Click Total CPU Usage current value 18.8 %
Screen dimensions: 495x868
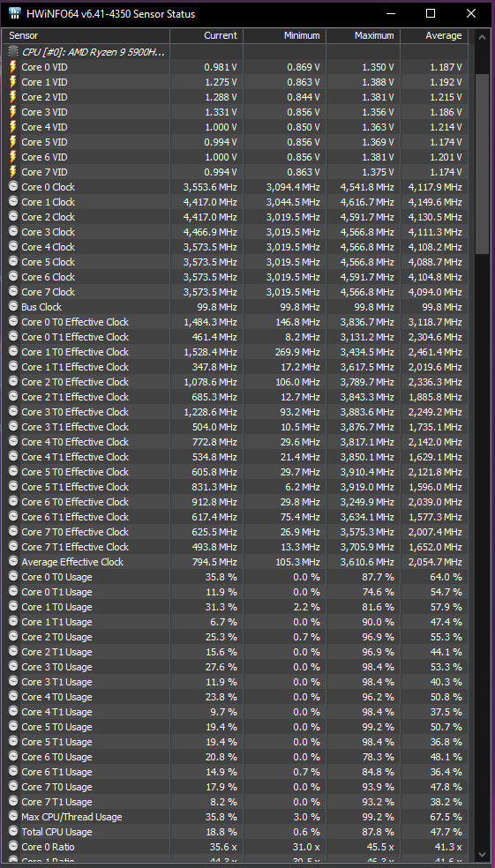coord(221,832)
